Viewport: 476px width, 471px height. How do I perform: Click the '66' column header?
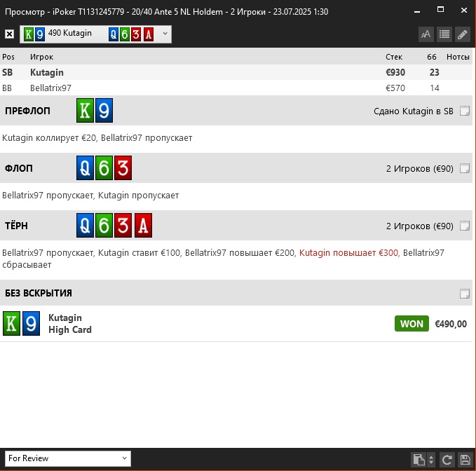[432, 57]
